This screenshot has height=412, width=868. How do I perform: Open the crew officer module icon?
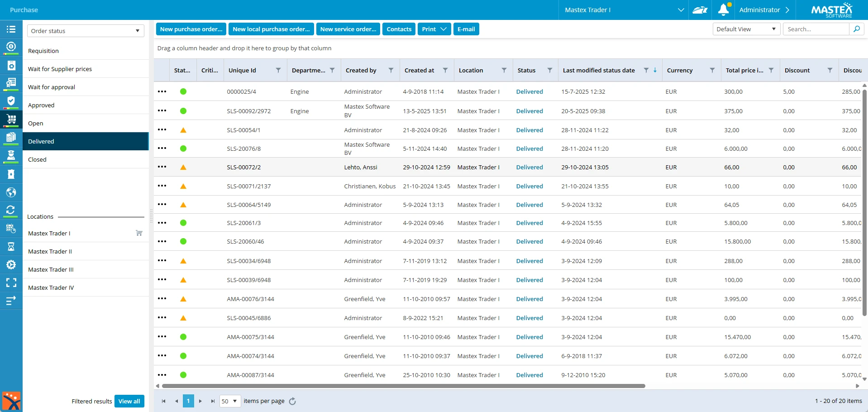click(11, 155)
